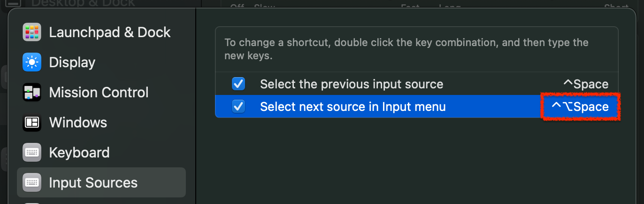Select Input Sources in the sidebar
Image resolution: width=644 pixels, height=204 pixels.
tap(101, 182)
